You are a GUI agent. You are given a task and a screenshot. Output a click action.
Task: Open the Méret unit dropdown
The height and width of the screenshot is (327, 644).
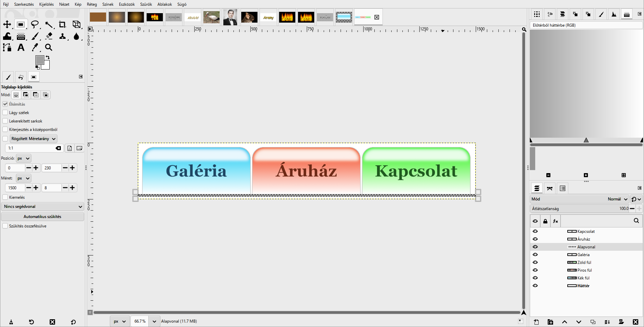tap(24, 178)
